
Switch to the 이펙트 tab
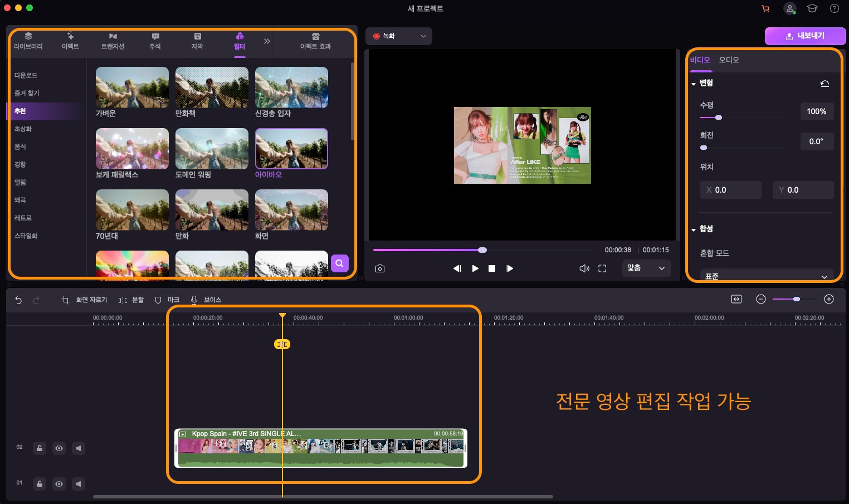click(x=70, y=41)
